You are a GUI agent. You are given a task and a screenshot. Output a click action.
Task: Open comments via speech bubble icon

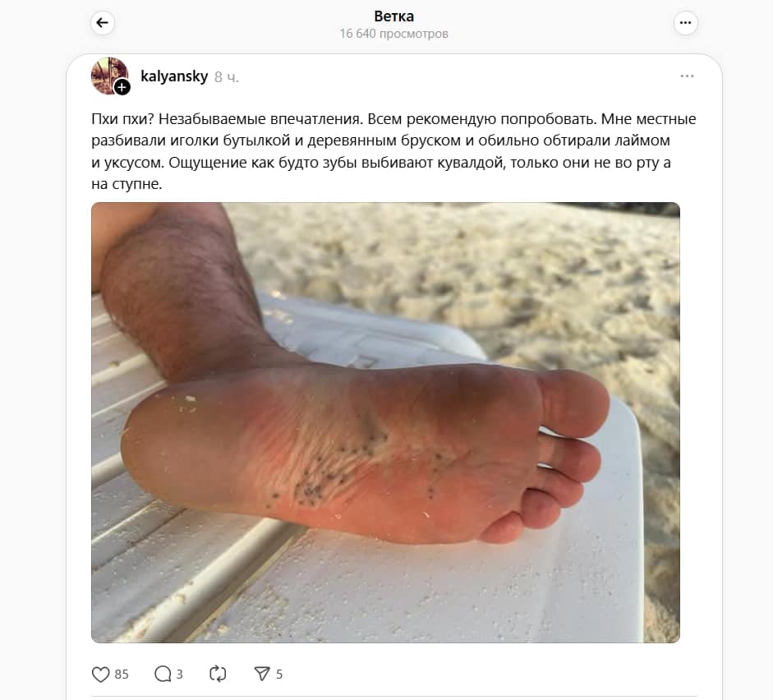[163, 674]
